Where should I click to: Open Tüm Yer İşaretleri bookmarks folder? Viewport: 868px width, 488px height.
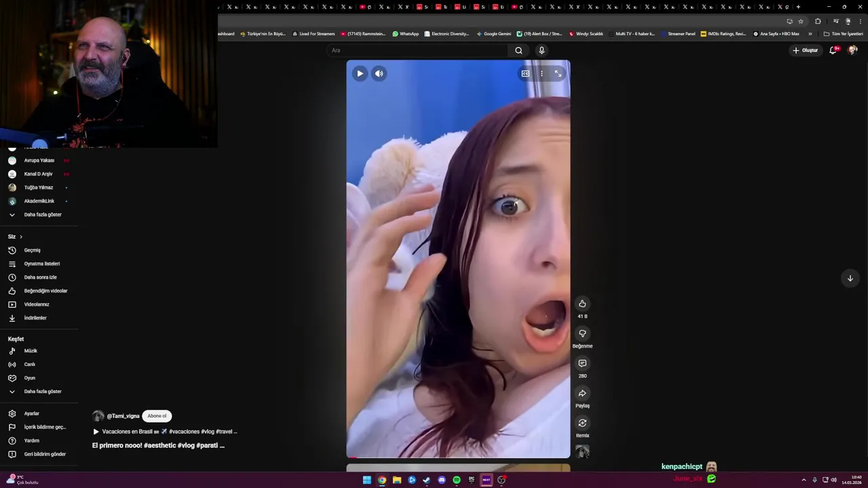(843, 34)
